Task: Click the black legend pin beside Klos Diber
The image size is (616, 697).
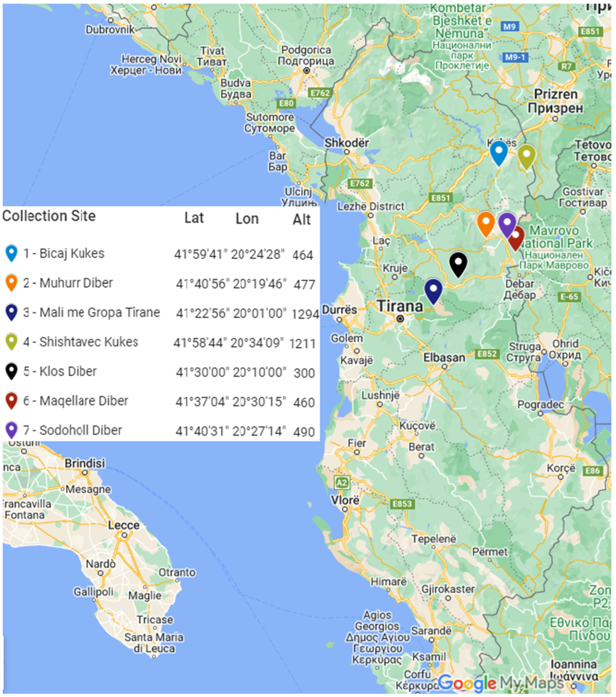Action: pos(11,371)
